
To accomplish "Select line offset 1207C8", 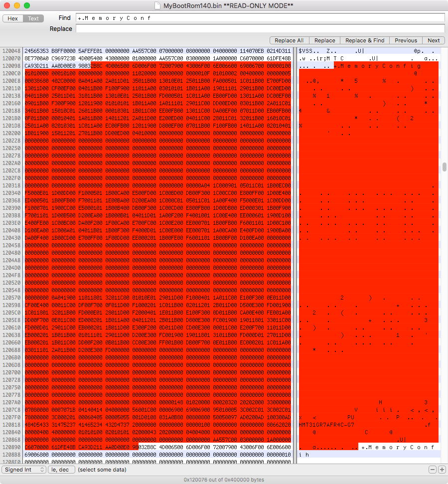I will point(11,410).
